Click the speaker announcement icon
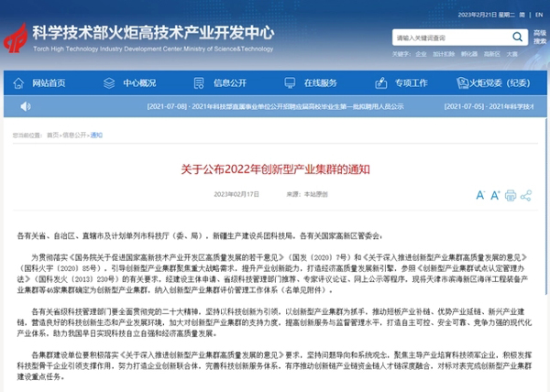Image resolution: width=550 pixels, height=392 pixels. coord(26,106)
